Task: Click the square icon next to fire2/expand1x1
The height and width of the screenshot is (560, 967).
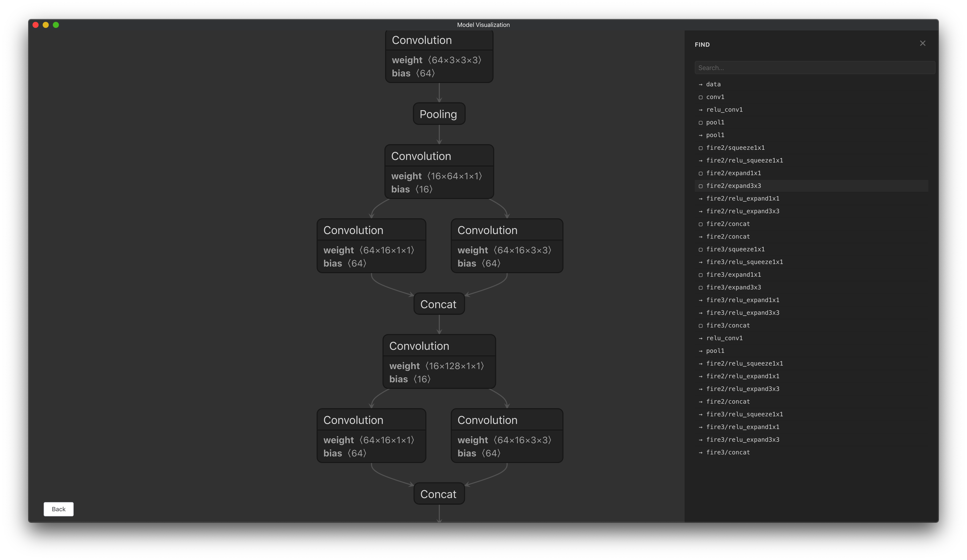Action: point(700,173)
